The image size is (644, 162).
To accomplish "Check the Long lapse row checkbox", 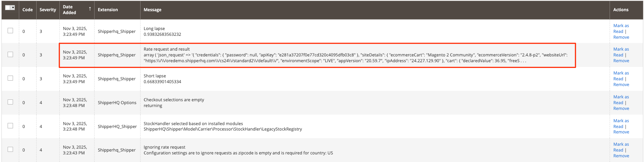I will tap(11, 31).
